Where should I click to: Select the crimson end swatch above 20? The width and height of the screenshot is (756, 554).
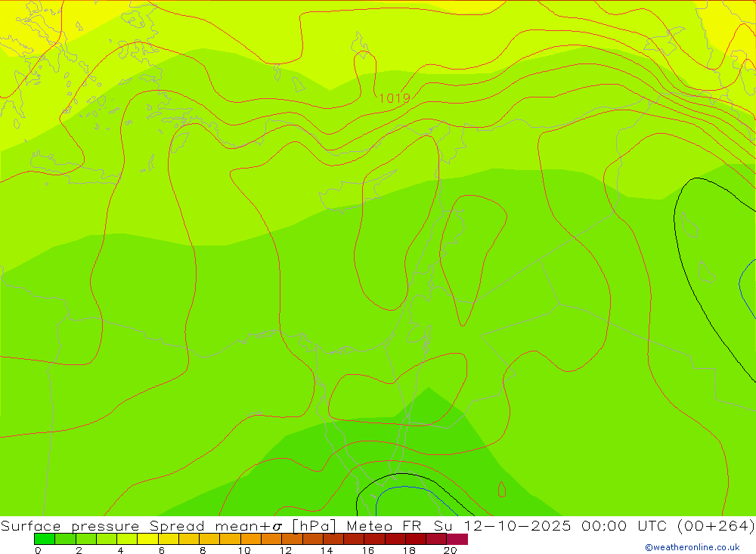click(x=457, y=539)
